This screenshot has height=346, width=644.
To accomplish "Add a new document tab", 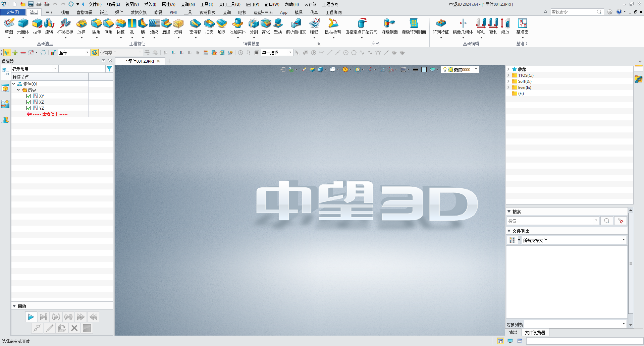I will point(169,61).
